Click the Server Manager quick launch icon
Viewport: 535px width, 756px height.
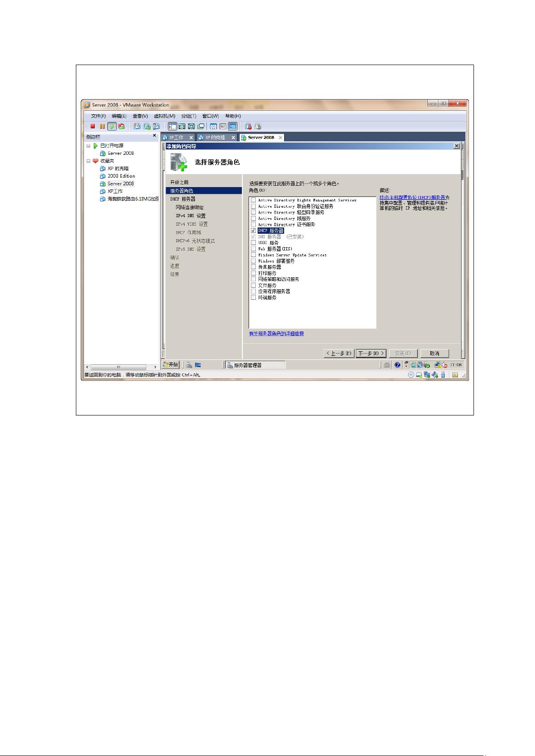(x=189, y=365)
